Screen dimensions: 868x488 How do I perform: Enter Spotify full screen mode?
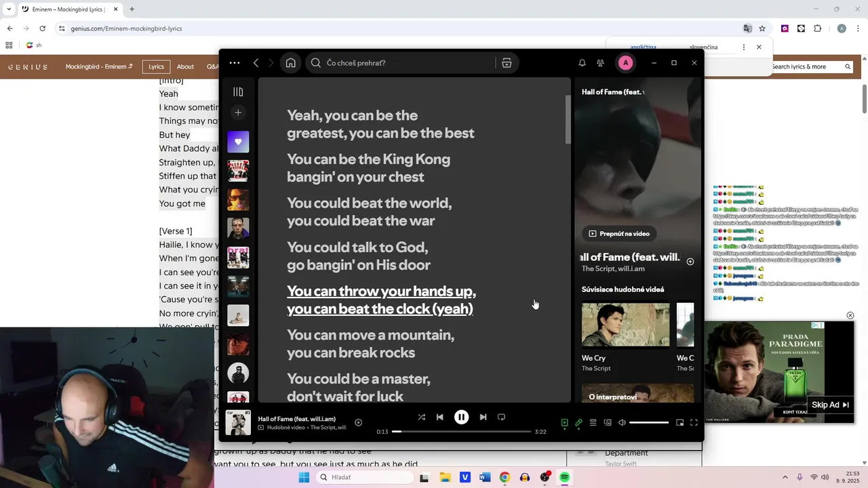[x=694, y=422]
